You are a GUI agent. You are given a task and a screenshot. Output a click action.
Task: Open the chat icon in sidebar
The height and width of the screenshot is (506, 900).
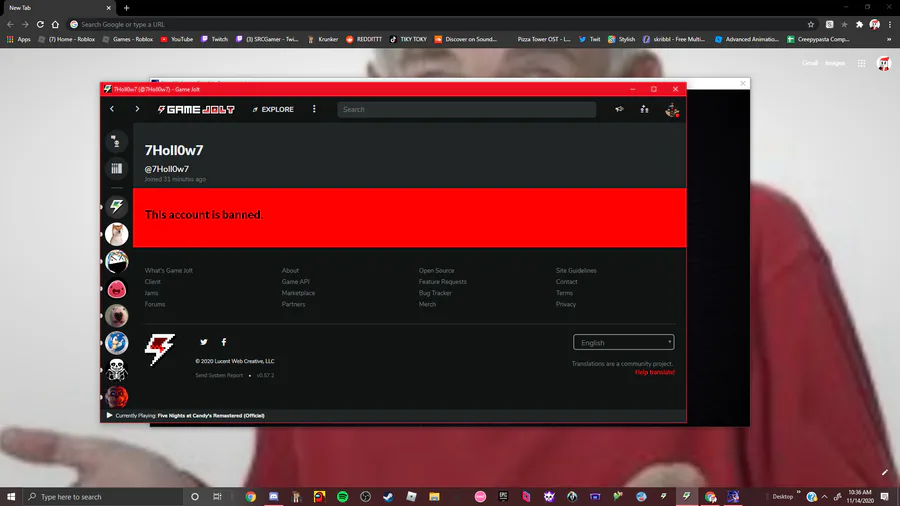pyautogui.click(x=116, y=141)
